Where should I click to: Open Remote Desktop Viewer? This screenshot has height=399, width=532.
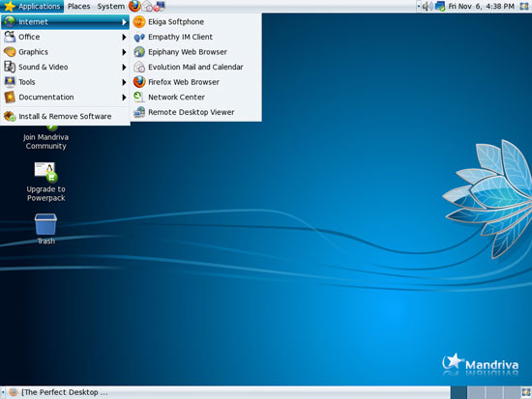[x=195, y=112]
